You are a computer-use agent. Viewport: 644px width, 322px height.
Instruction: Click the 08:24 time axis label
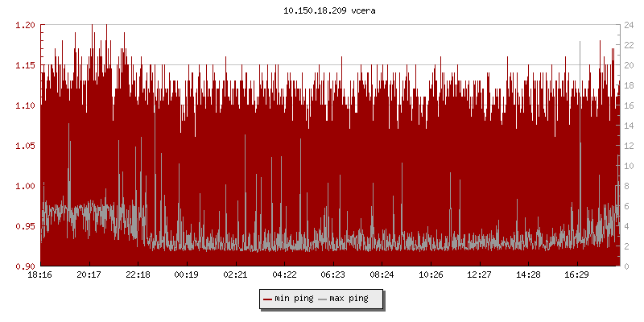382,275
